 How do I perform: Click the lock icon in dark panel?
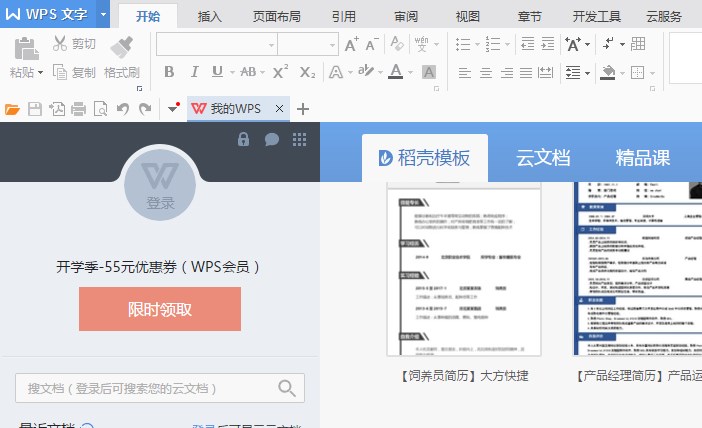[x=243, y=139]
